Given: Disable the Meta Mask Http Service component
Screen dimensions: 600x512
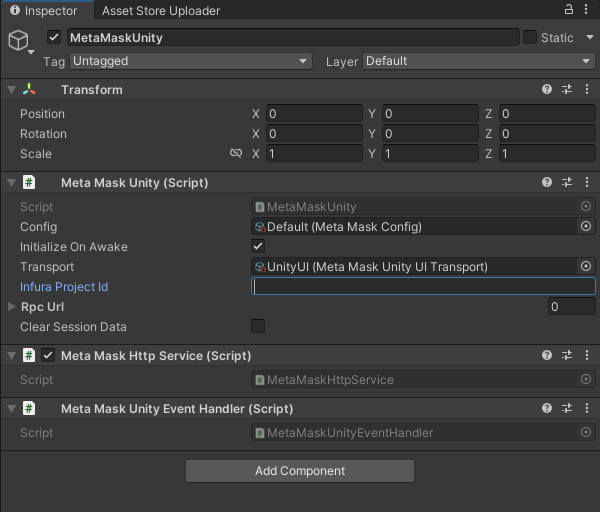Looking at the screenshot, I should point(48,355).
